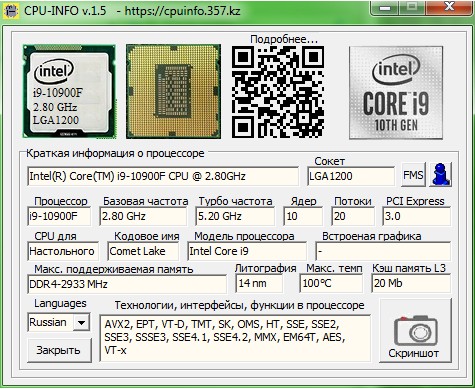
Task: Click the Кодовое имя field Comet Lake
Action: [x=143, y=251]
